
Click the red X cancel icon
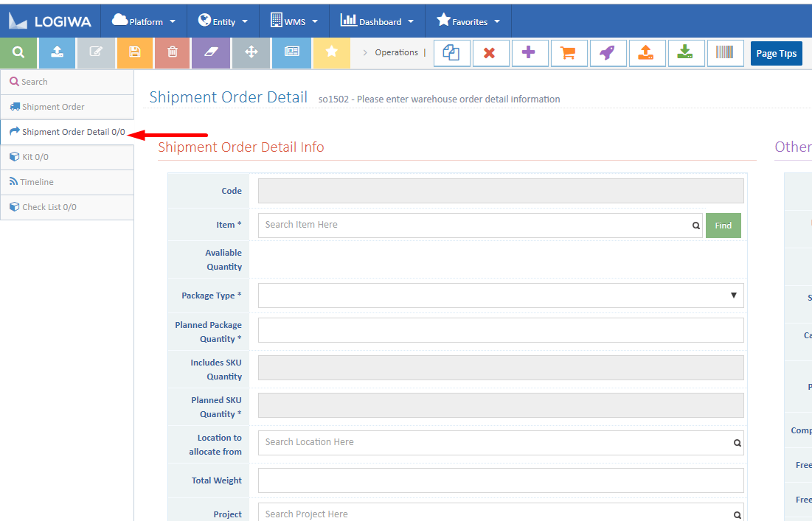pos(491,53)
